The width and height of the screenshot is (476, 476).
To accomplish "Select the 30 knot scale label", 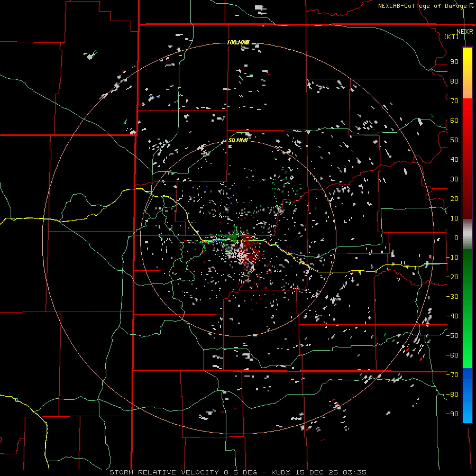I will tap(454, 179).
